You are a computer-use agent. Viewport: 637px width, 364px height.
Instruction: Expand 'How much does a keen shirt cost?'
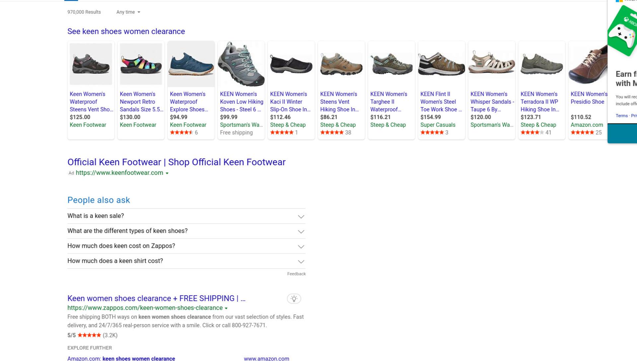[186, 261]
